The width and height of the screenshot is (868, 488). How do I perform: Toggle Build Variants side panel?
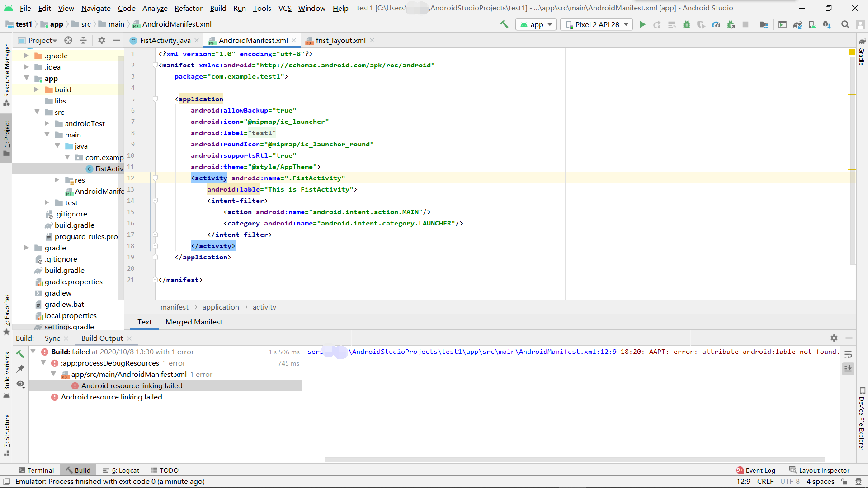point(6,375)
